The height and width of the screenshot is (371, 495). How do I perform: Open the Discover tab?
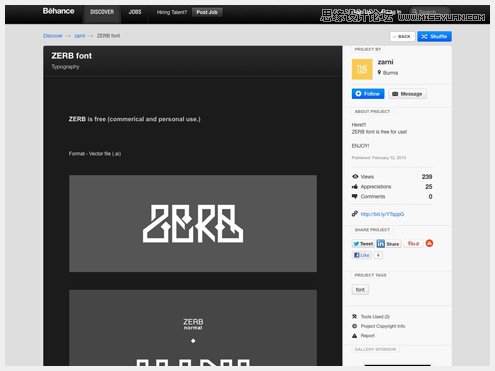(x=102, y=12)
